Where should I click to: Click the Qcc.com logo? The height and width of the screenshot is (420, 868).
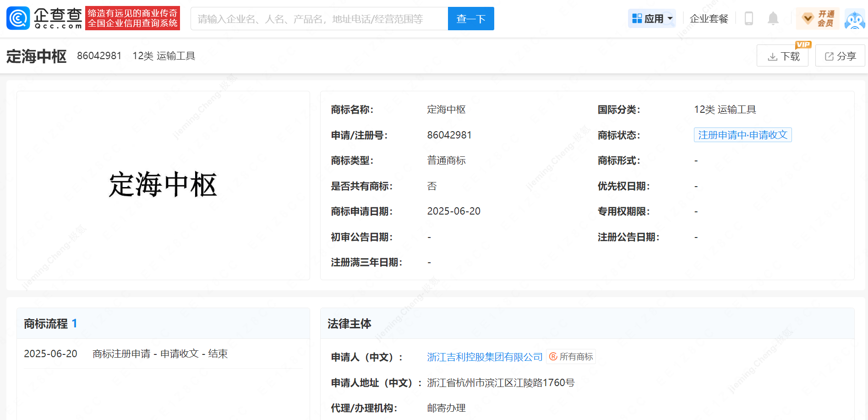(44, 18)
